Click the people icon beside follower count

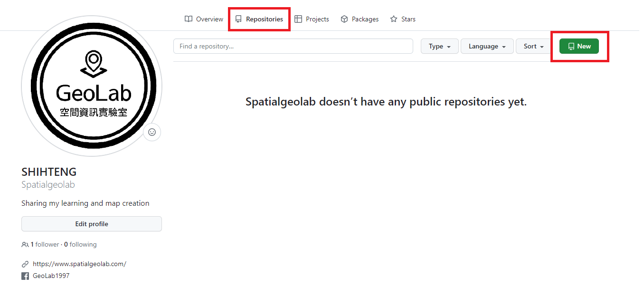pos(25,245)
